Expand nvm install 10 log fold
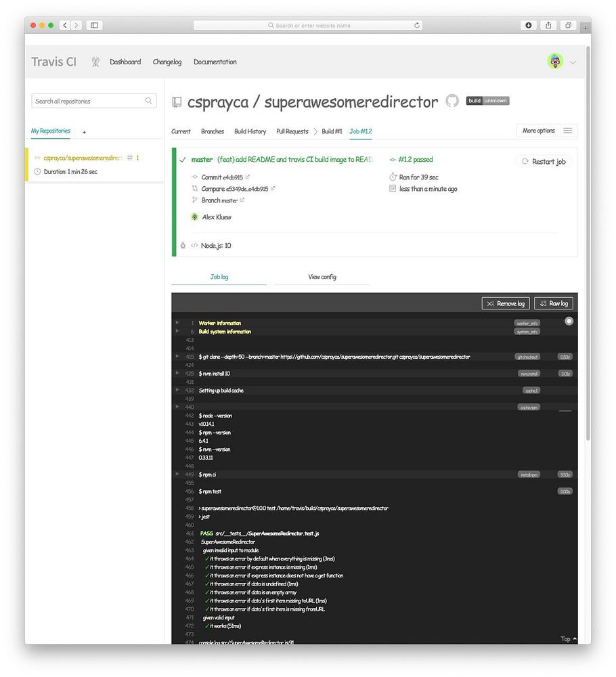 point(177,373)
